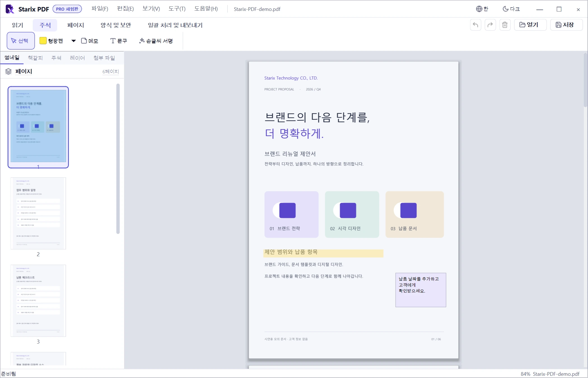Viewport: 588px width, 378px height.
Task: Select the 문구 text tool
Action: (119, 41)
